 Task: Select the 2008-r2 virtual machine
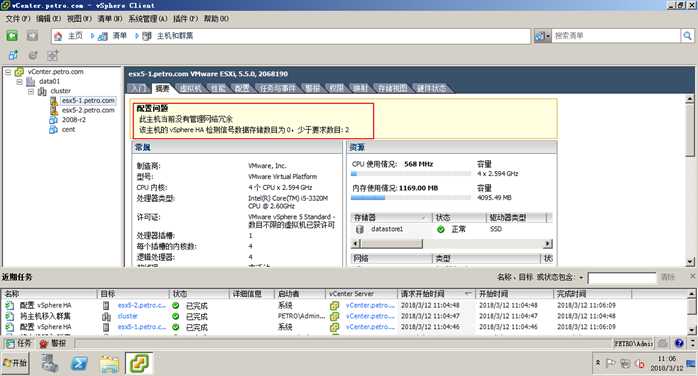click(x=74, y=120)
